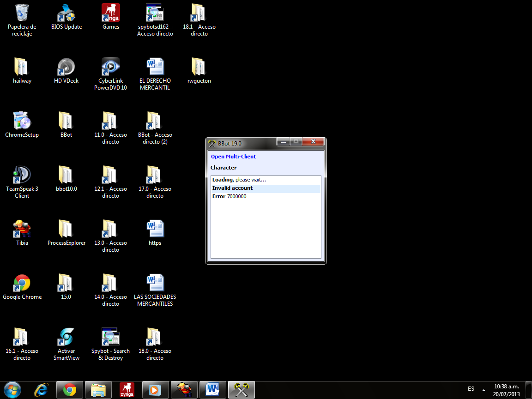532x399 pixels.
Task: Select the Error 7000000 list entry
Action: point(230,197)
